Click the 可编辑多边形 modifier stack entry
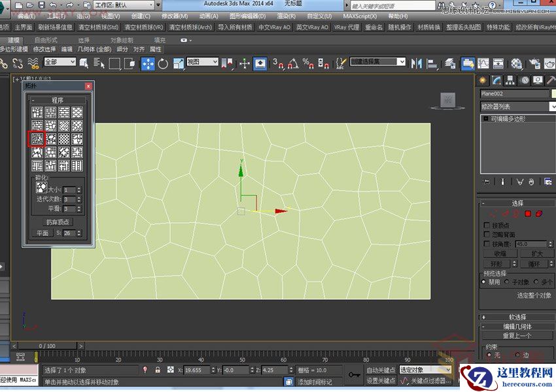 coord(509,118)
